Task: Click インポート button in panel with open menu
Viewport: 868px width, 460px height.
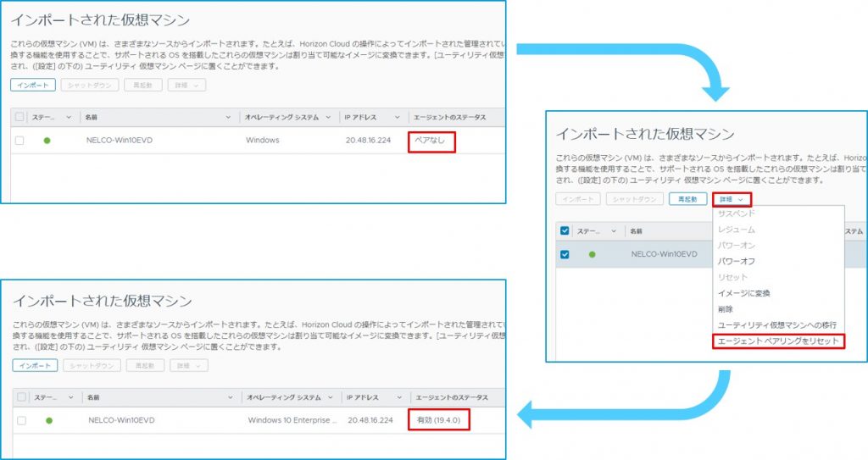Action: coord(578,199)
